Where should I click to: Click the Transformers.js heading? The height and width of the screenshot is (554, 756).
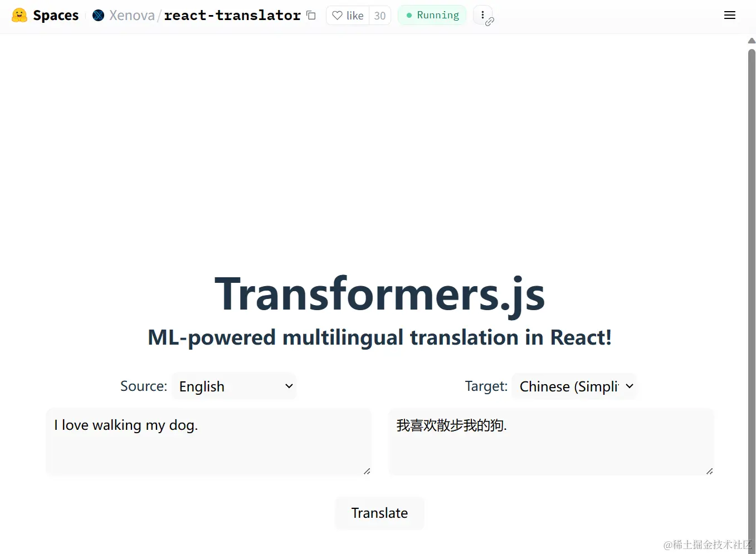pyautogui.click(x=379, y=294)
